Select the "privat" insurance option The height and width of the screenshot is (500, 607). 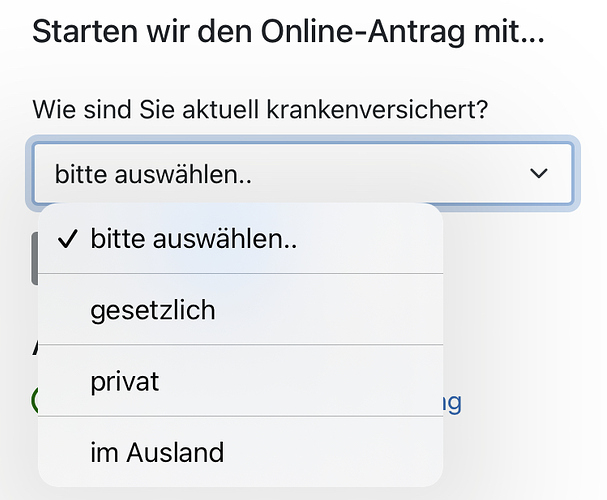(240, 381)
